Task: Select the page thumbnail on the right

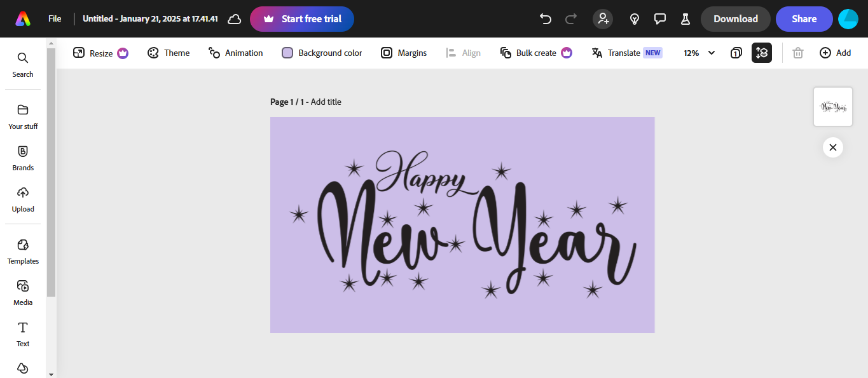Action: pos(833,107)
